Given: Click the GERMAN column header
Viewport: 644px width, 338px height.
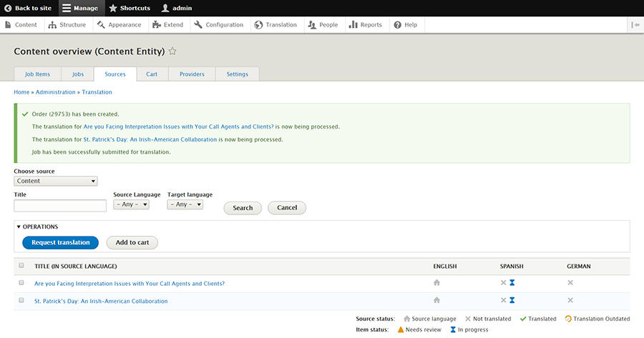Looking at the screenshot, I should [579, 267].
